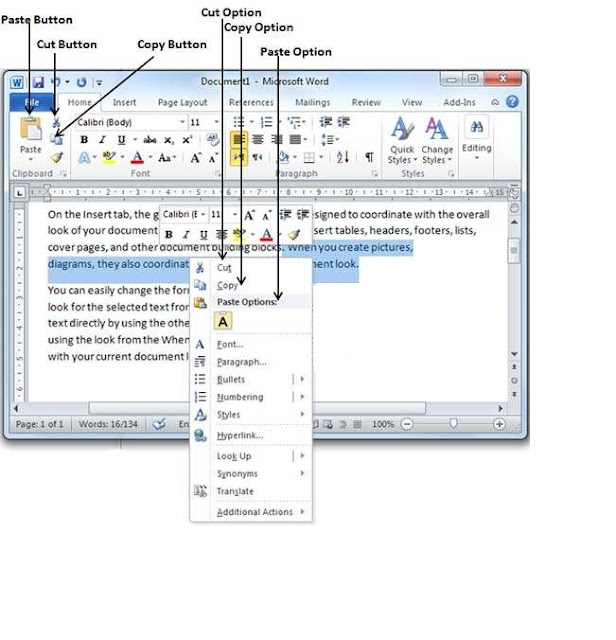Viewport: 616px width, 640px height.
Task: Switch to the Insert tab
Action: pos(125,102)
